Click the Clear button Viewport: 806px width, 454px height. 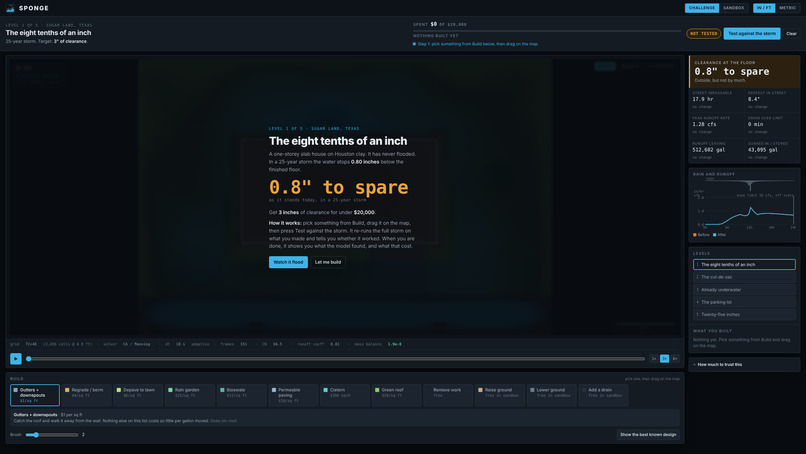coord(791,33)
